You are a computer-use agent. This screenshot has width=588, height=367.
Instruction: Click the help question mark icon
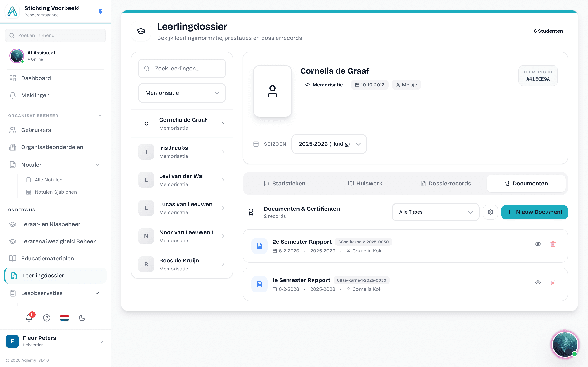[47, 318]
